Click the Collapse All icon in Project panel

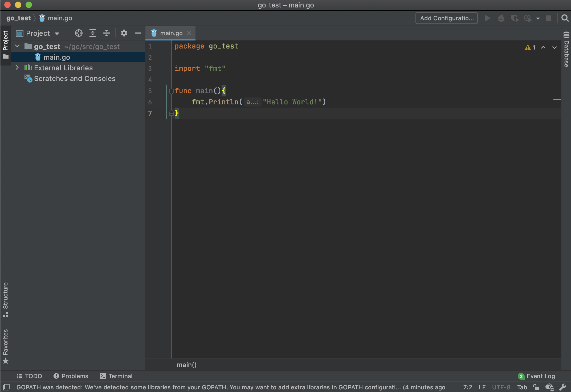[107, 33]
